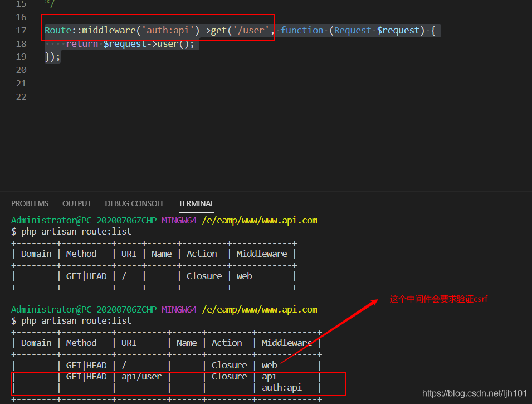532x404 pixels.
Task: Click the 'auth:api' string in the code
Action: (168, 30)
